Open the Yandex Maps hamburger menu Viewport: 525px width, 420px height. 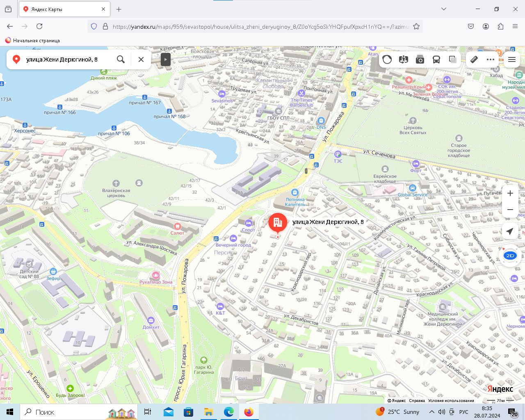pos(512,59)
